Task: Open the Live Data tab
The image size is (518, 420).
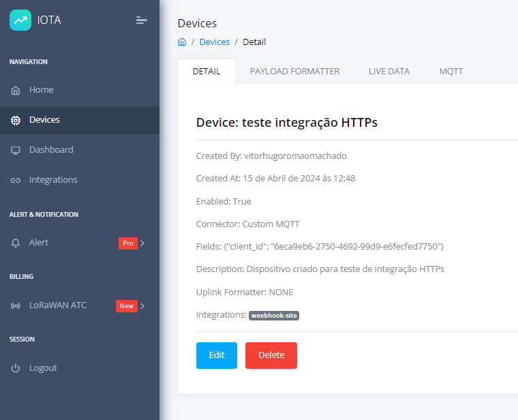Action: pyautogui.click(x=389, y=71)
